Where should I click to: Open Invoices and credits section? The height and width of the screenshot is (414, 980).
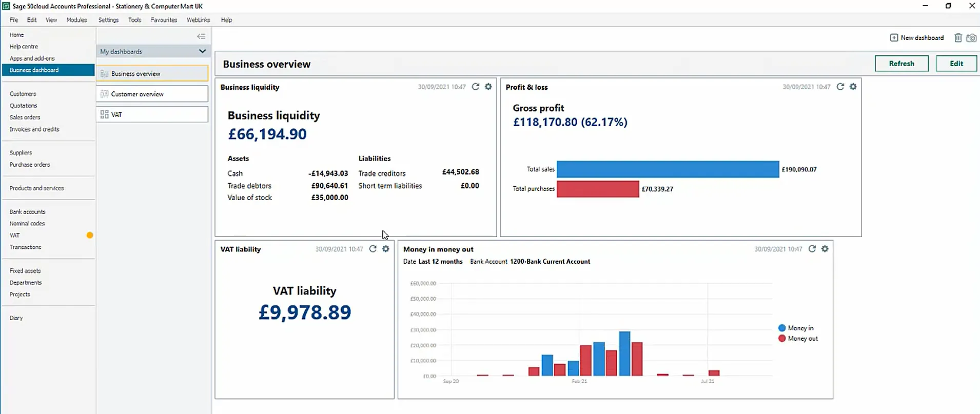pos(34,129)
